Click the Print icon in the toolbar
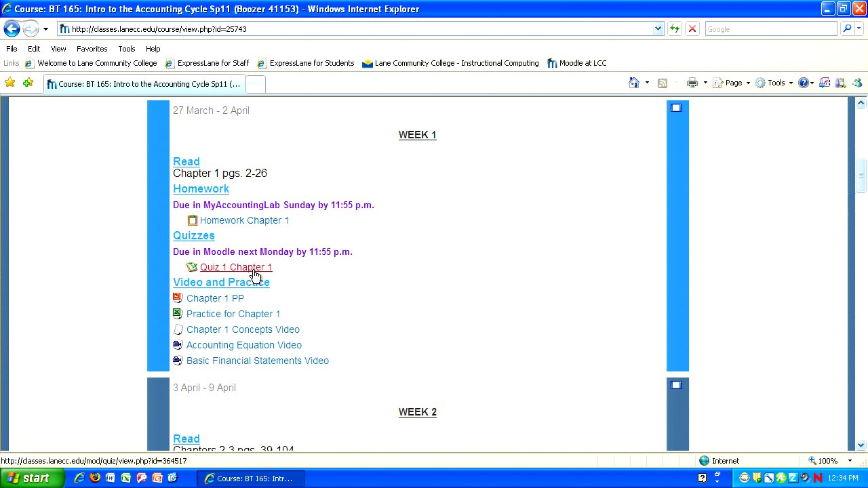The image size is (868, 488). [692, 83]
